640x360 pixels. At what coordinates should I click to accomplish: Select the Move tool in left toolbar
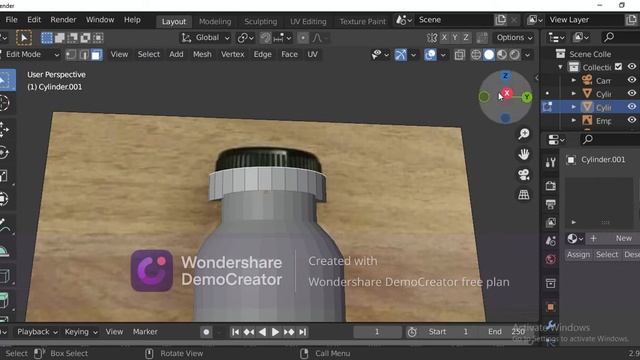[4, 129]
